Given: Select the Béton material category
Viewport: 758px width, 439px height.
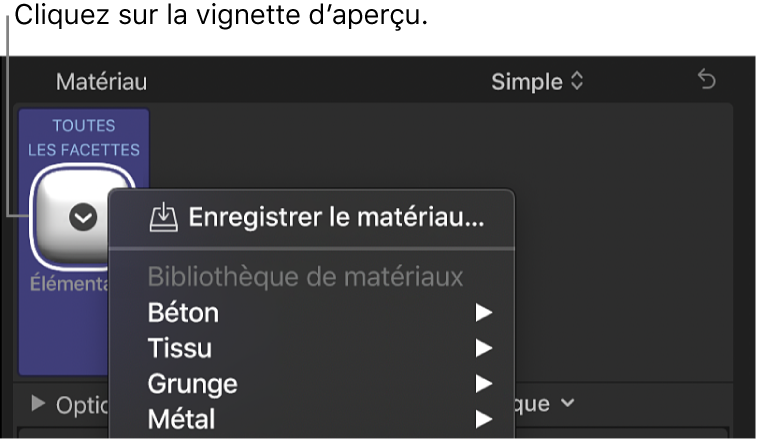Looking at the screenshot, I should point(183,314).
